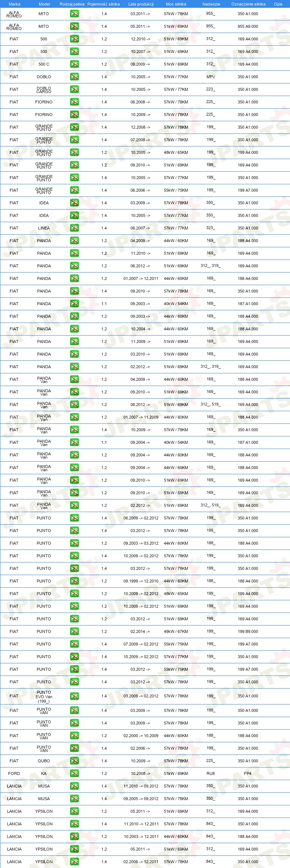Click fuel icon in GRANDE PUNTO 06.2006 row

pyautogui.click(x=74, y=190)
